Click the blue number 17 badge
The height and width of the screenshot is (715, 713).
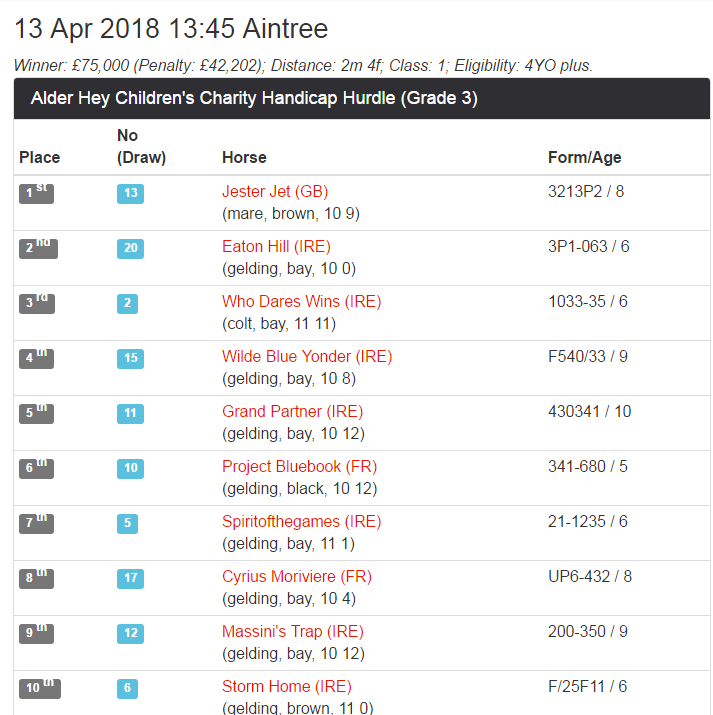(x=131, y=578)
